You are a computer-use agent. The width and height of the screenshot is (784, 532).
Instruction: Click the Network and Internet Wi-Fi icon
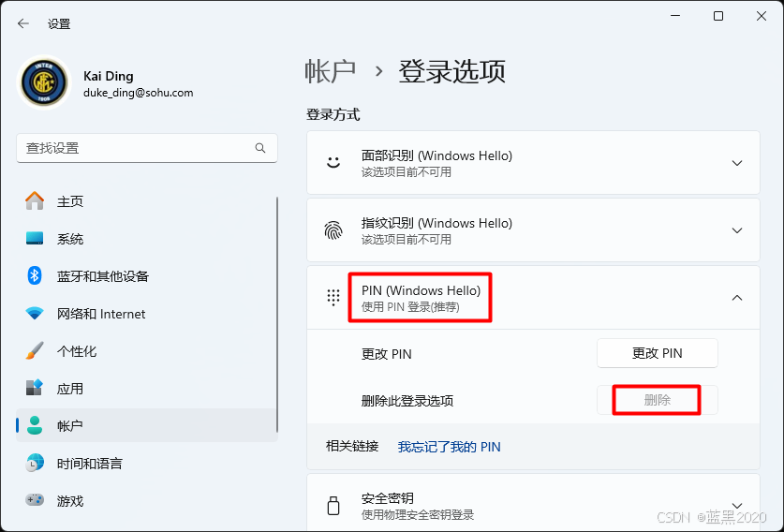[x=35, y=314]
